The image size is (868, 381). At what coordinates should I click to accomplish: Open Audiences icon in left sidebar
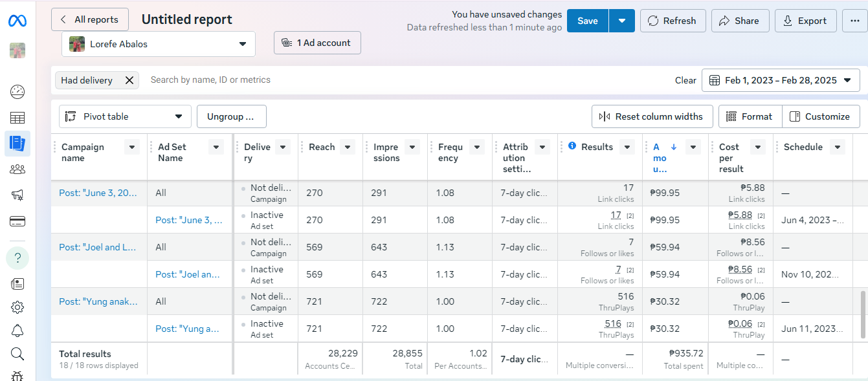pos(17,169)
